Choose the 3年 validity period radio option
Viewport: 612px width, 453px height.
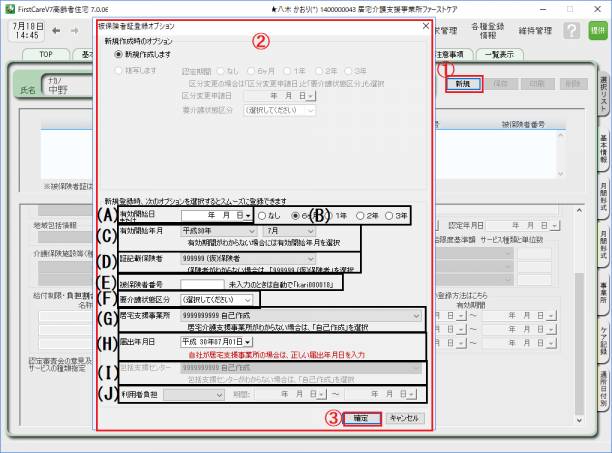(392, 215)
